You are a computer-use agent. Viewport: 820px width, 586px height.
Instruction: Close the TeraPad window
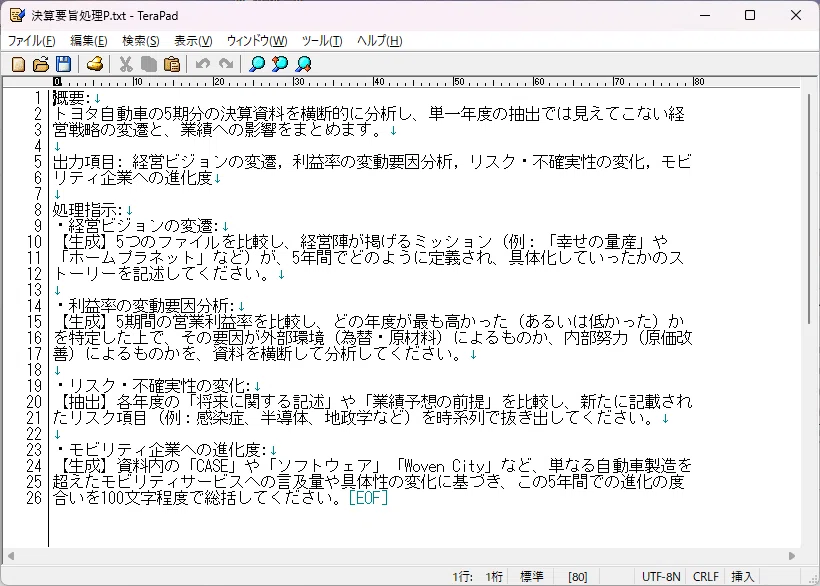[x=796, y=15]
